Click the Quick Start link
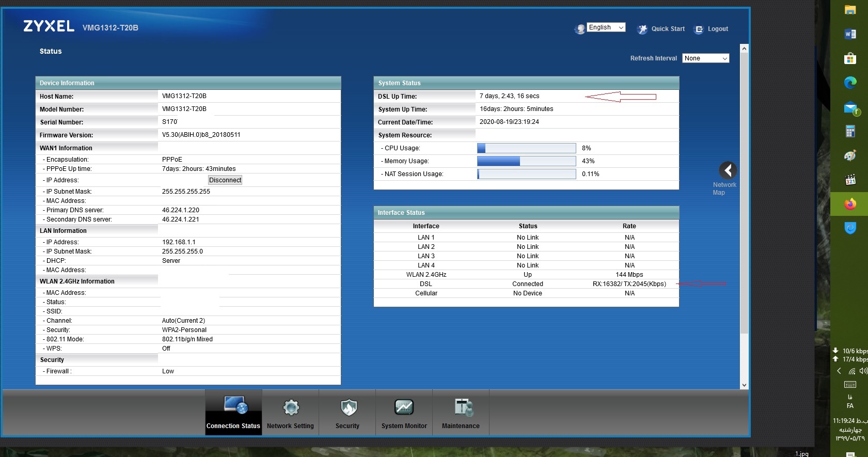The height and width of the screenshot is (457, 868). pos(668,29)
